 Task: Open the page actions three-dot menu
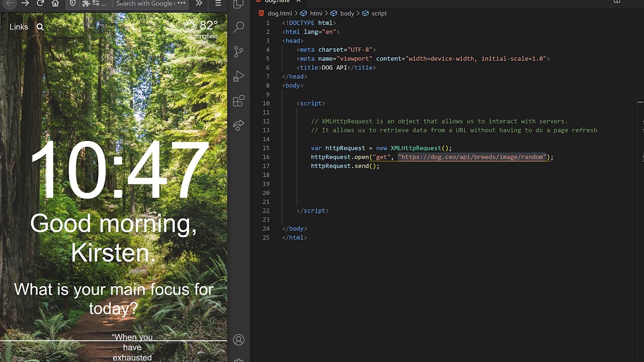182,4
